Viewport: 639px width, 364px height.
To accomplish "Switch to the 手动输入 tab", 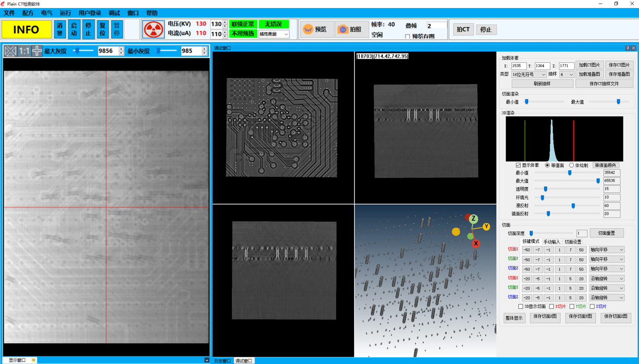I will click(551, 242).
